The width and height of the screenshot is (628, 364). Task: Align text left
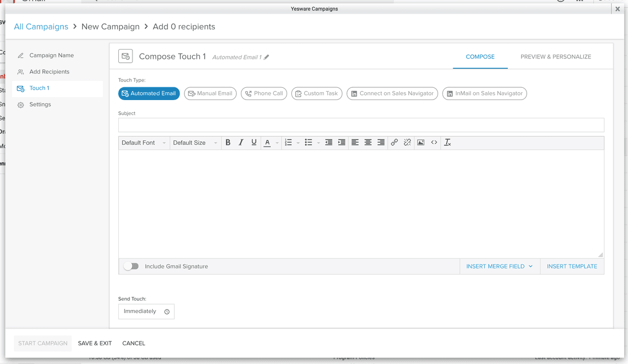click(355, 143)
